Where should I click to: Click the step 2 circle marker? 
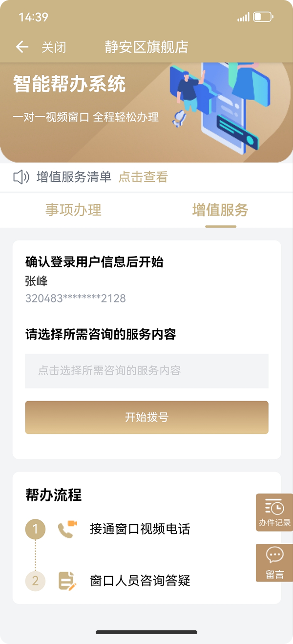click(x=35, y=580)
